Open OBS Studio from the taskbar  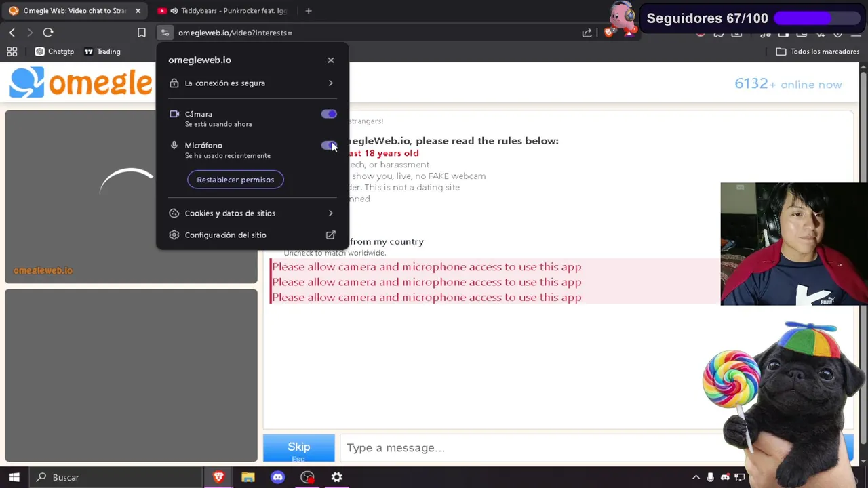pyautogui.click(x=307, y=477)
